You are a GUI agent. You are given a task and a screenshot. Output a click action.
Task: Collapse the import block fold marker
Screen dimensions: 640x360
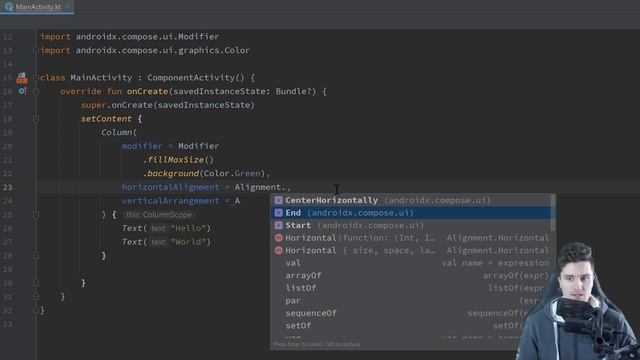tap(36, 51)
